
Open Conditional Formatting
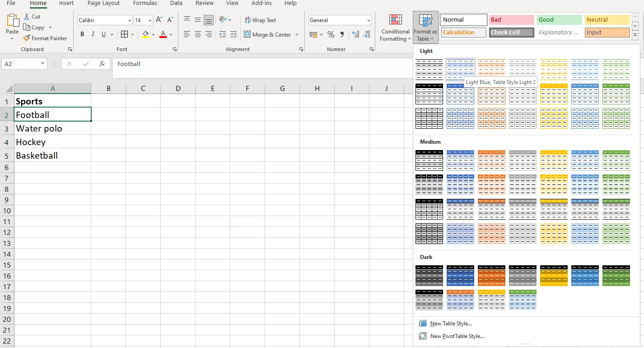click(x=395, y=28)
